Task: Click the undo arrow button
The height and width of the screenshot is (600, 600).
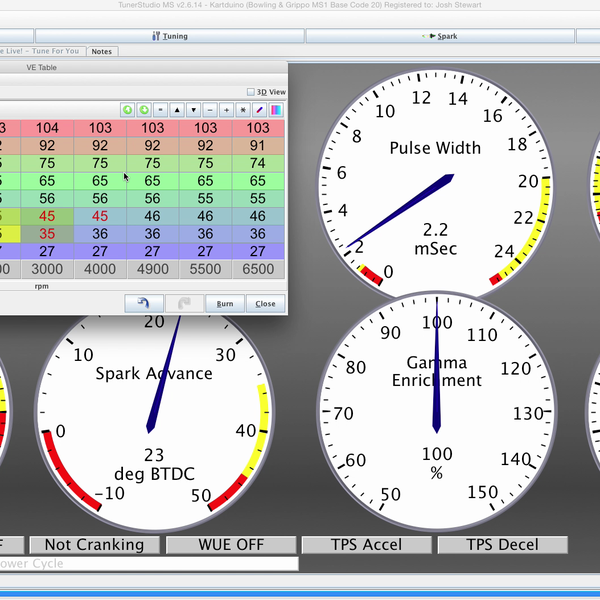Action: (144, 303)
